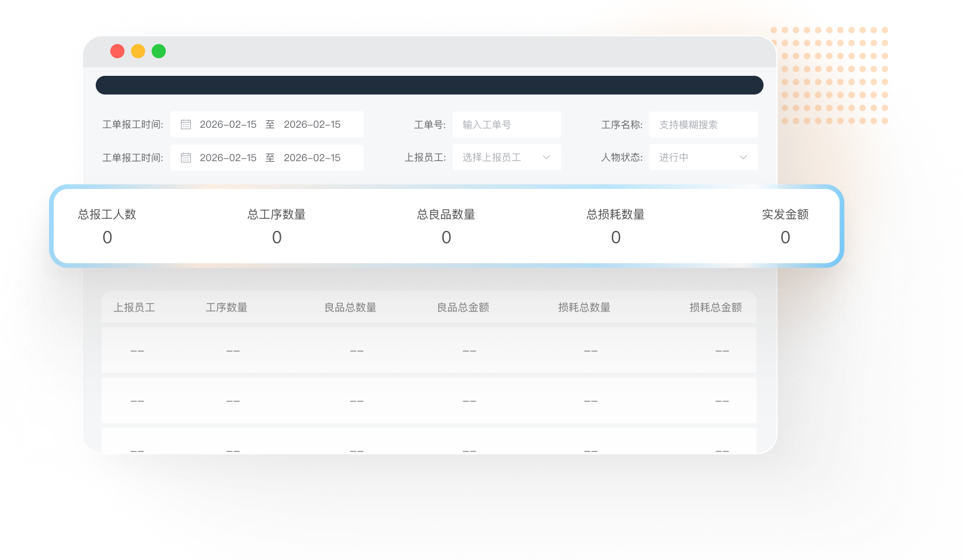
Task: Click the 良品总数量 column header
Action: point(351,307)
